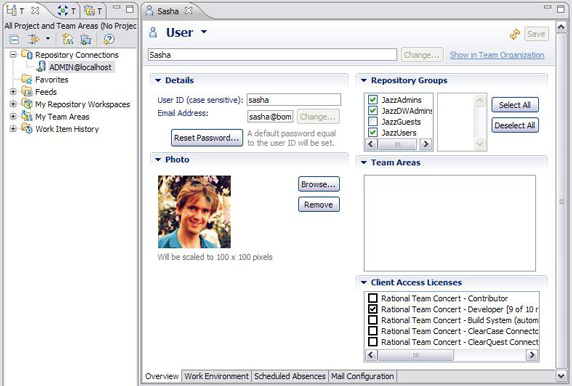
Task: Click the ADMIN@localhost connection icon
Action: pos(41,67)
